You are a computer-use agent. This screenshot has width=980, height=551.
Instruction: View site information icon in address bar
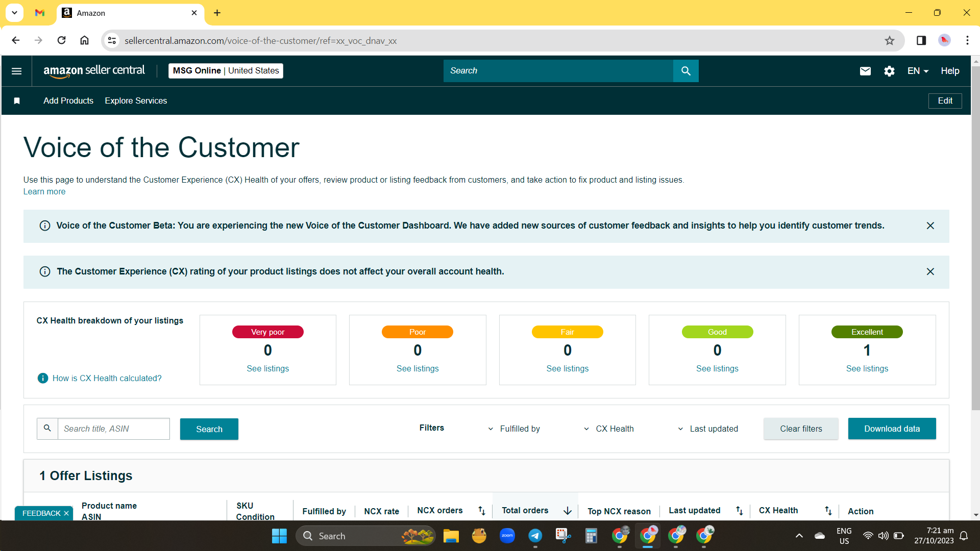(112, 40)
